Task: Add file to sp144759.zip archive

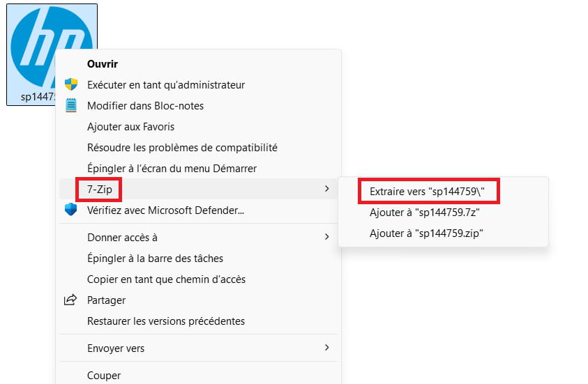Action: click(426, 233)
